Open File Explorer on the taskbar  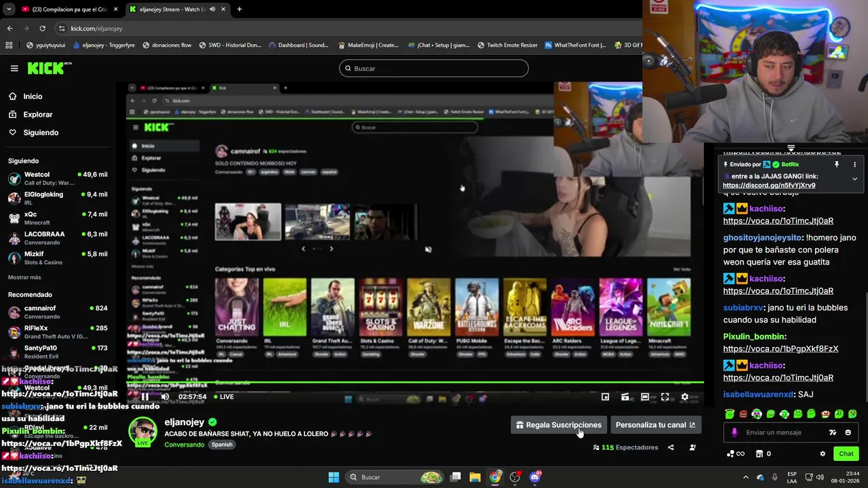pos(475,477)
